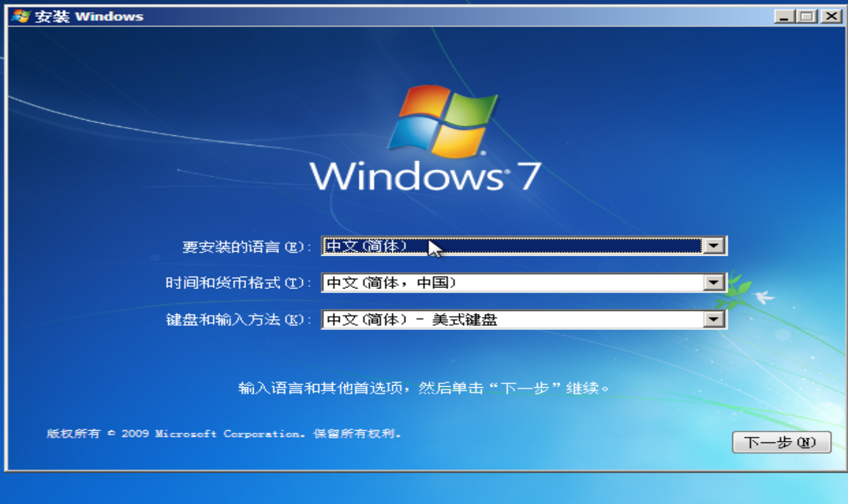Open the time and currency format dropdown arrow
The image size is (848, 504).
(713, 283)
